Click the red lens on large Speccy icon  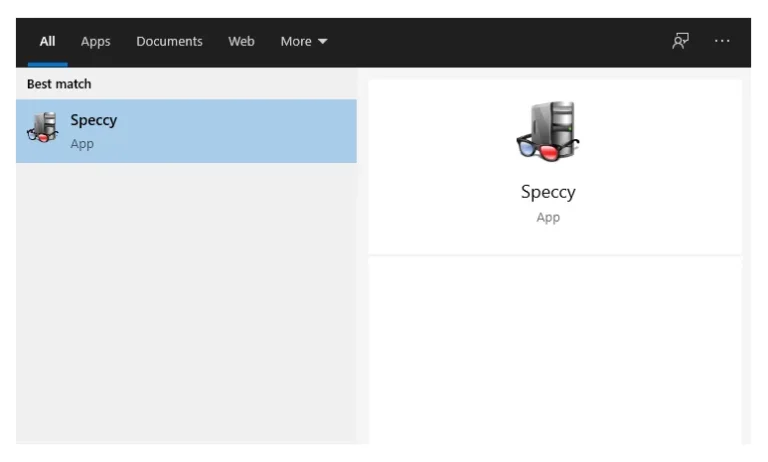(x=549, y=152)
